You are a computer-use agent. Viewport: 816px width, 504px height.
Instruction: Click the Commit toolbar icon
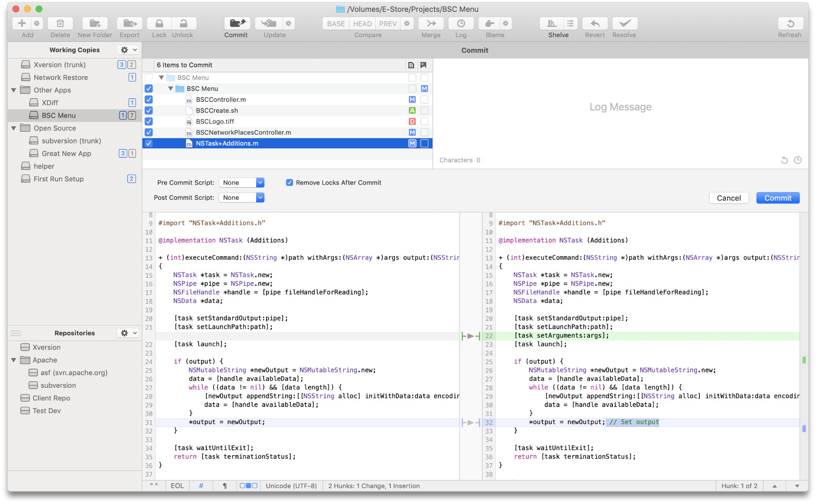pos(237,24)
